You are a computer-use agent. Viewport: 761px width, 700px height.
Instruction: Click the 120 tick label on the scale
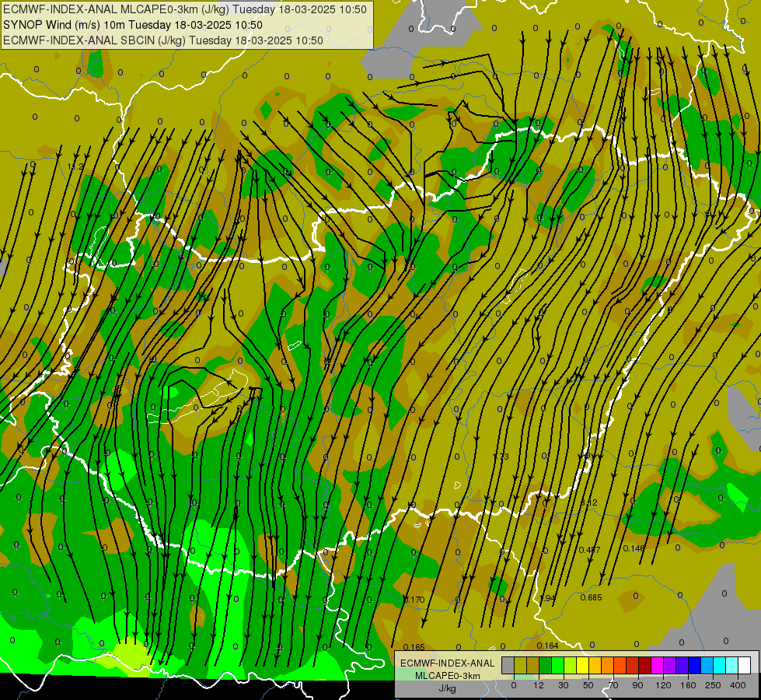(664, 685)
